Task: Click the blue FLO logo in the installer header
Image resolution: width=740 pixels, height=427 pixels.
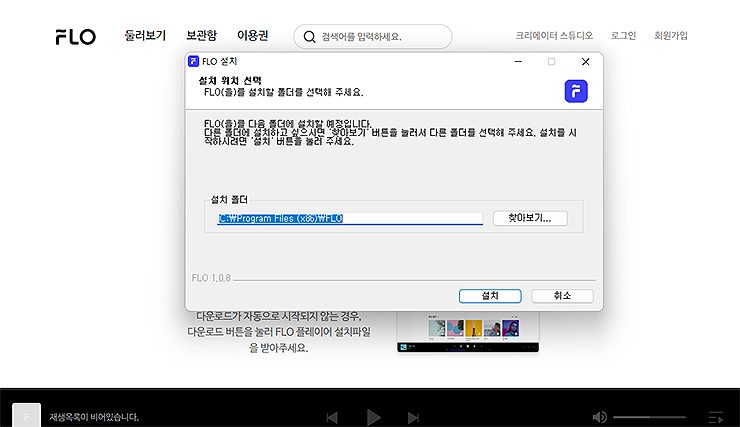Action: pyautogui.click(x=576, y=91)
